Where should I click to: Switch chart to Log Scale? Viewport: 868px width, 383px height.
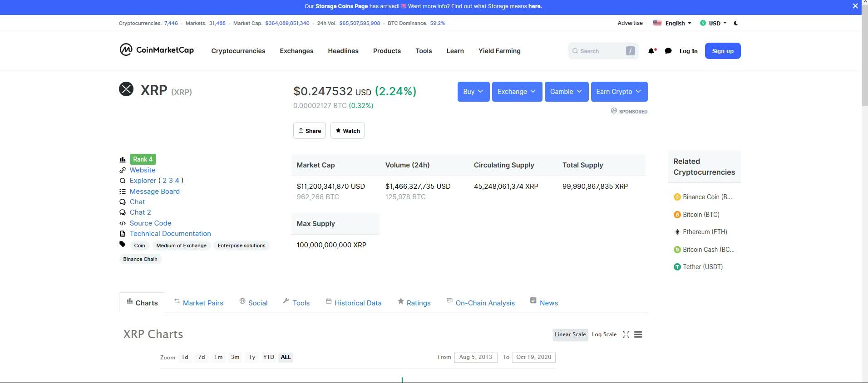coord(604,334)
